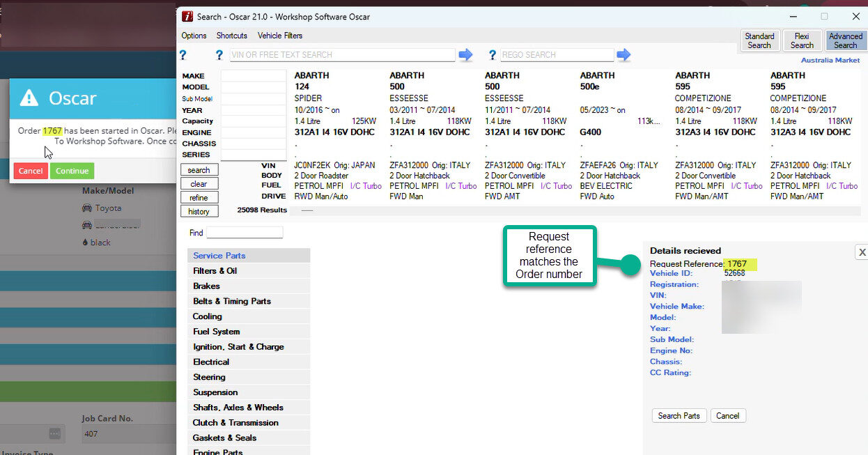This screenshot has width=868, height=455.
Task: Click the blue arrow next to VIN search
Action: 465,54
